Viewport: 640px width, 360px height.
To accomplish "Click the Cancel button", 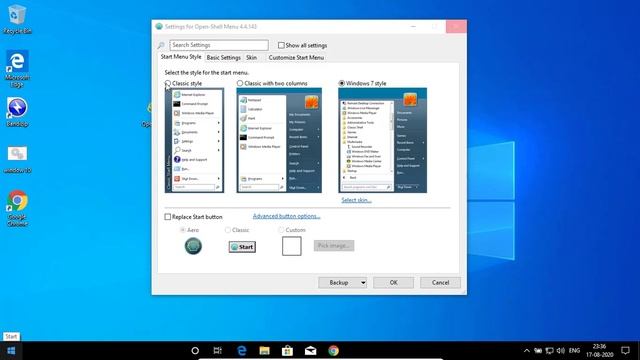I will pos(440,282).
